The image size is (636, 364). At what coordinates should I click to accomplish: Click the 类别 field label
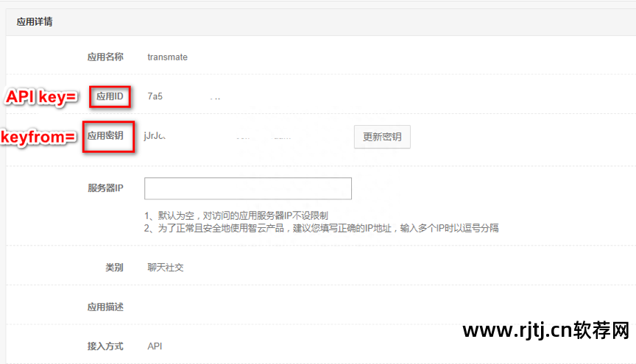pyautogui.click(x=114, y=268)
